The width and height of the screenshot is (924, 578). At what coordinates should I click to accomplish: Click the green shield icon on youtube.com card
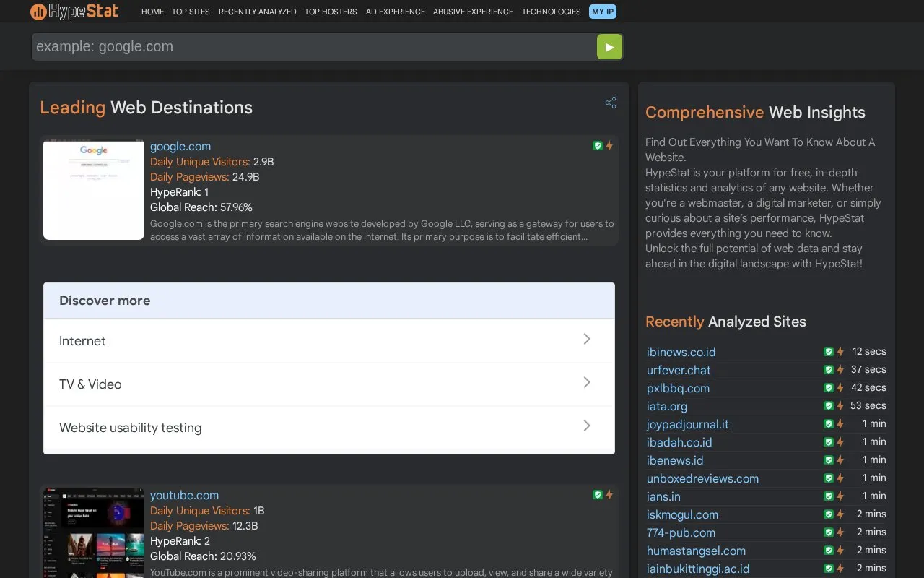coord(598,495)
